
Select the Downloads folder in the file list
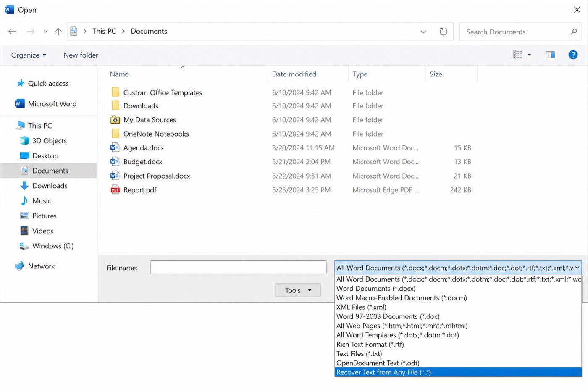coord(141,106)
